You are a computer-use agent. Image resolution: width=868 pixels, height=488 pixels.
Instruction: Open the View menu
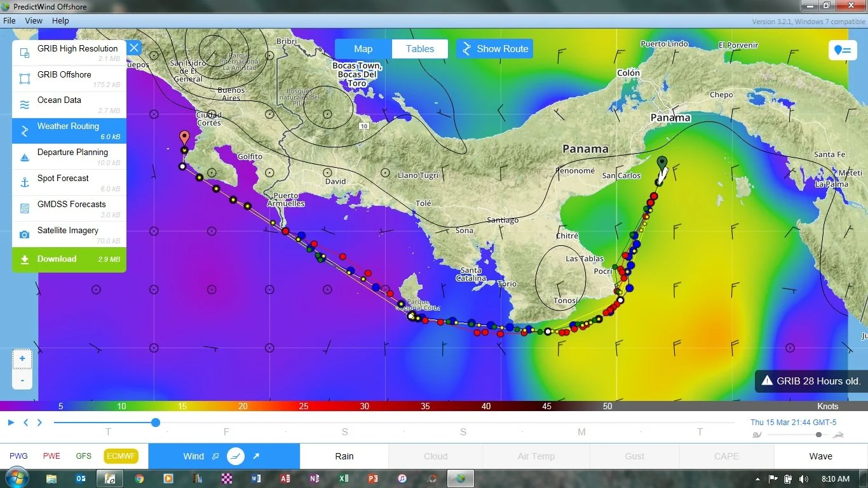[34, 21]
